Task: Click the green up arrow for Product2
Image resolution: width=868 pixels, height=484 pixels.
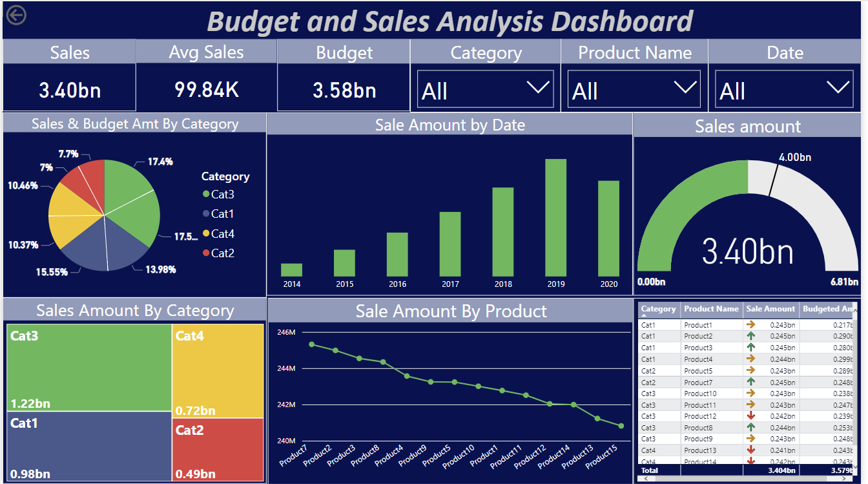Action: (x=750, y=336)
